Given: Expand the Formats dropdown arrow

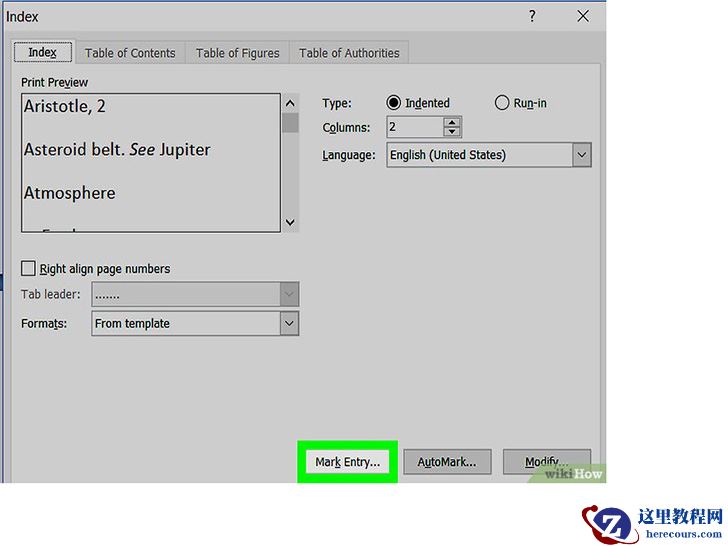Looking at the screenshot, I should 289,323.
